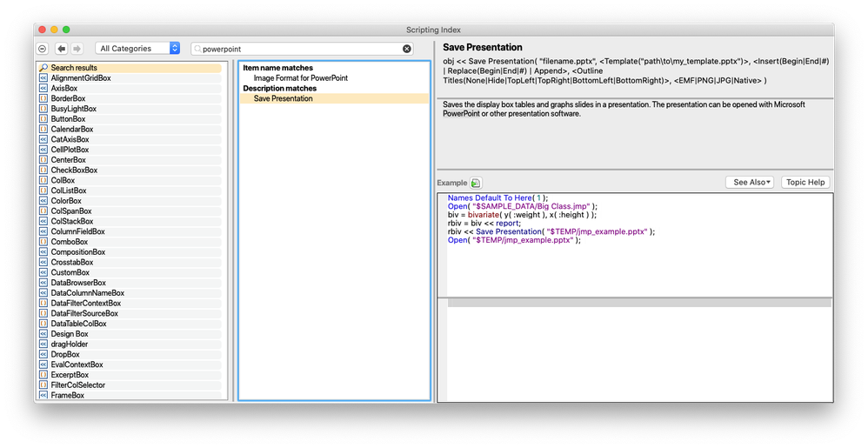This screenshot has width=868, height=448.
Task: Click the icon beside BorderBox
Action: click(x=43, y=98)
